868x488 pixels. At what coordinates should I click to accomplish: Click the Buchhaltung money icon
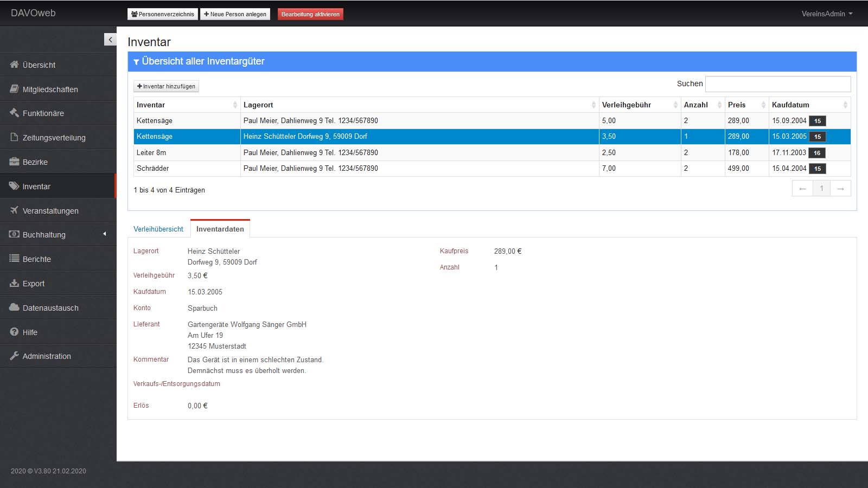[x=14, y=234]
